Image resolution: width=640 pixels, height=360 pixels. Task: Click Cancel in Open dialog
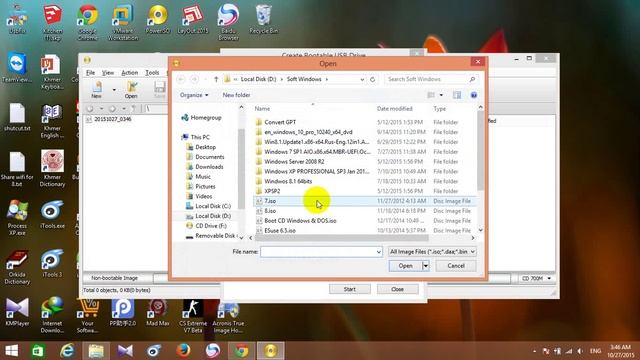click(456, 266)
